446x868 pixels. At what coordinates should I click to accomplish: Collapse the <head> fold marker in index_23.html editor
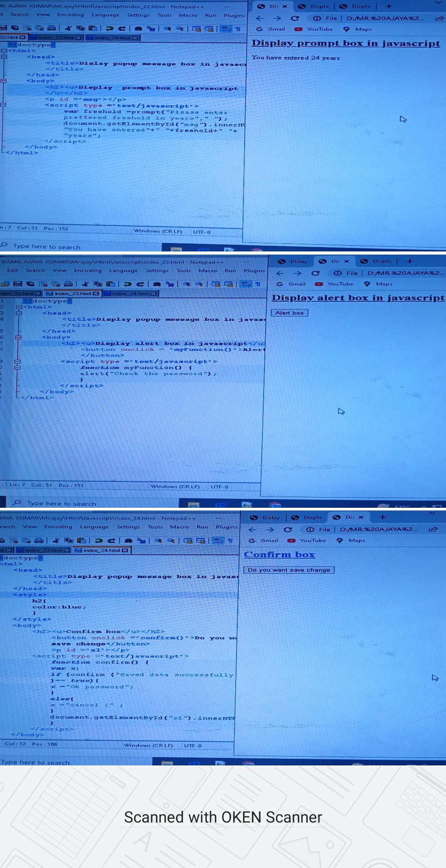(19, 313)
